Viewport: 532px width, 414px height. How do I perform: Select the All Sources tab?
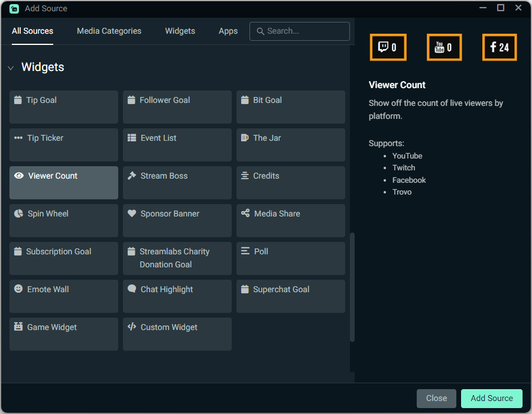tap(33, 31)
